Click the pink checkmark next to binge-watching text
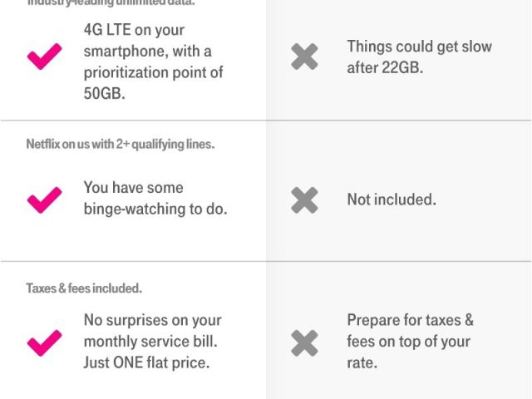This screenshot has height=399, width=532. click(44, 199)
